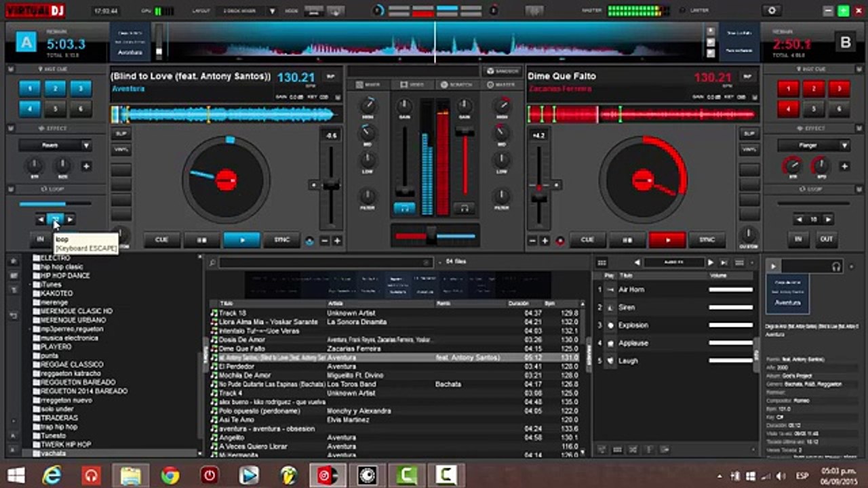Screen dimensions: 868x488
Task: Click the prelisten play button in info panel
Action: coord(772,266)
